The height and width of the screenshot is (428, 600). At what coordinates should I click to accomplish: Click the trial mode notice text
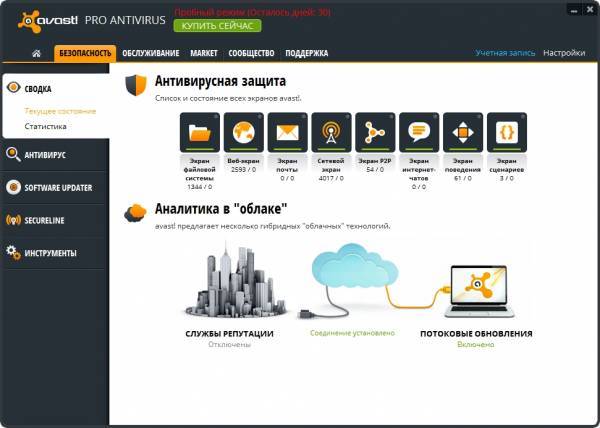[252, 12]
